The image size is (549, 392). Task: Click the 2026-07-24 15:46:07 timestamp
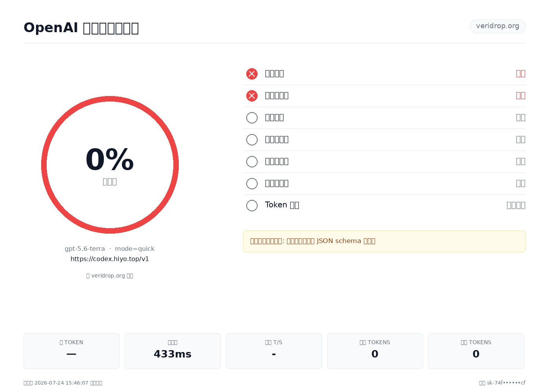pos(62,383)
